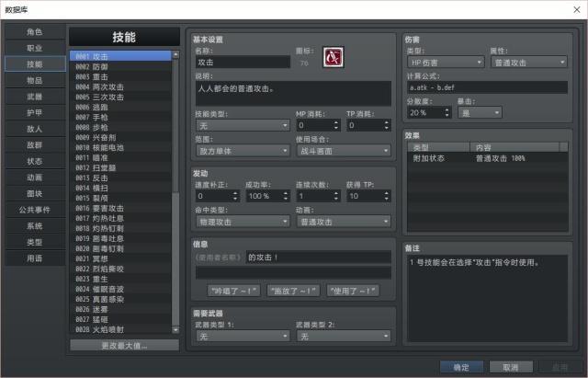Select the 状态 tab

click(35, 161)
